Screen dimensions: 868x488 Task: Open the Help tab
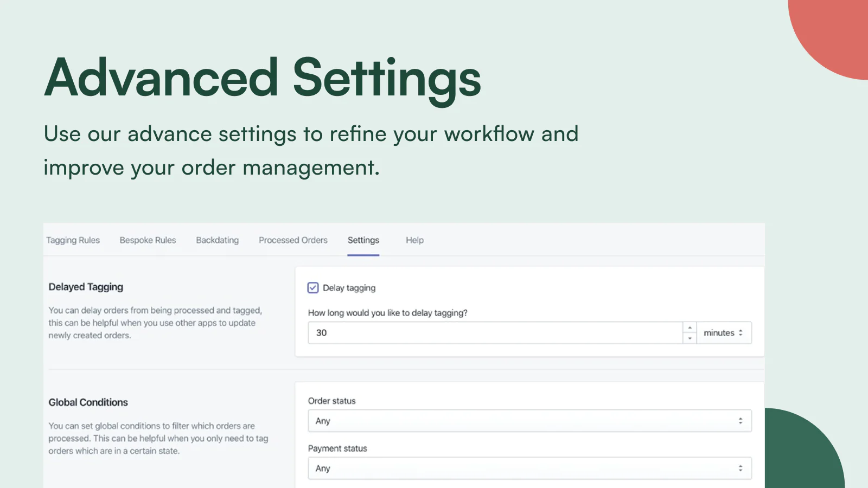click(x=414, y=240)
